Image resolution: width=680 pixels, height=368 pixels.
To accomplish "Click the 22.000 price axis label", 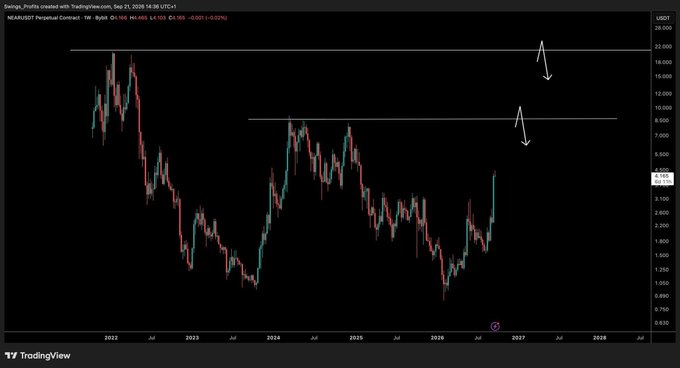I will (664, 46).
